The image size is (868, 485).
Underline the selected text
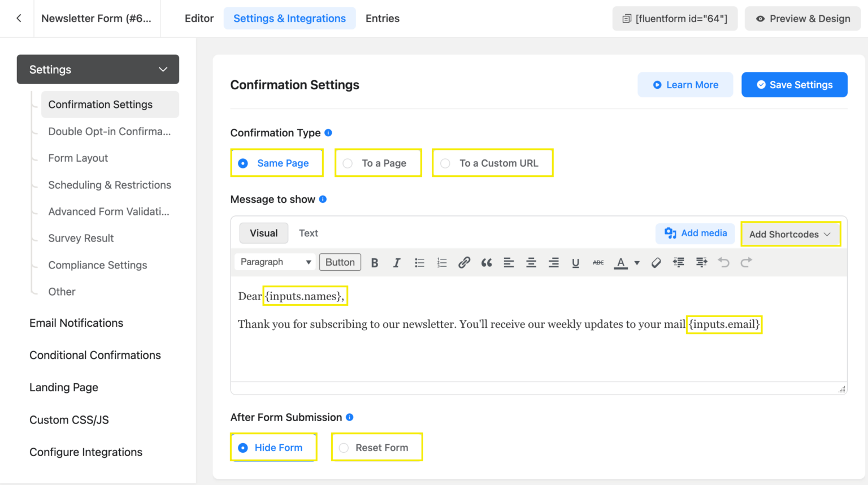[575, 262]
